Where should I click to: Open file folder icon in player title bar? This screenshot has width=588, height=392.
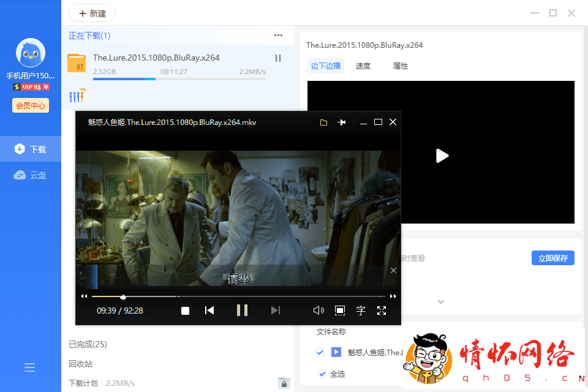pos(323,123)
